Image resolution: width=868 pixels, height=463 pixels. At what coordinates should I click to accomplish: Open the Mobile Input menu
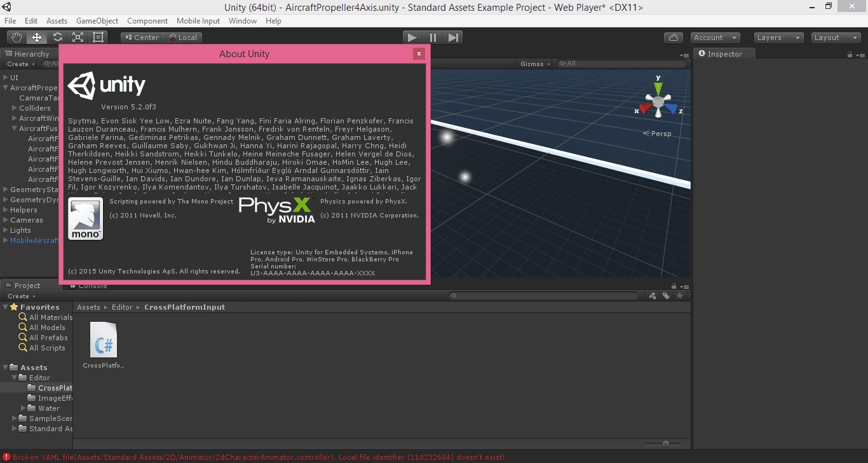click(198, 21)
